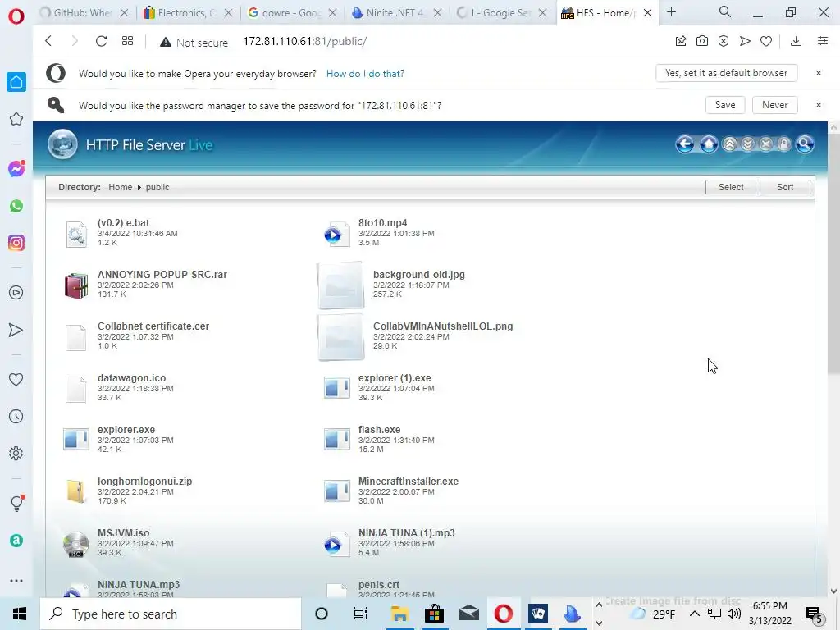This screenshot has width=840, height=630.
Task: Open flash.exe file
Action: click(379, 430)
